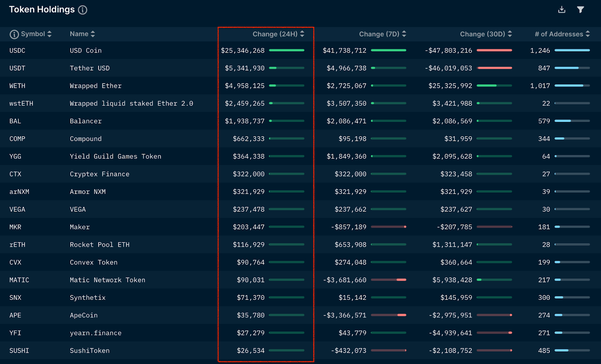Viewport: 601px width, 364px height.
Task: Click the value $25,346,268
Action: (243, 50)
